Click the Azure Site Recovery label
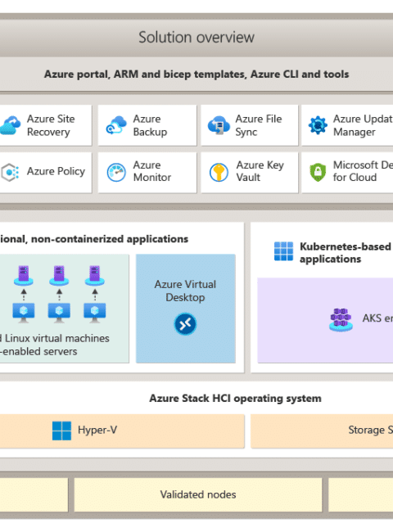The height and width of the screenshot is (532, 393). [51, 125]
